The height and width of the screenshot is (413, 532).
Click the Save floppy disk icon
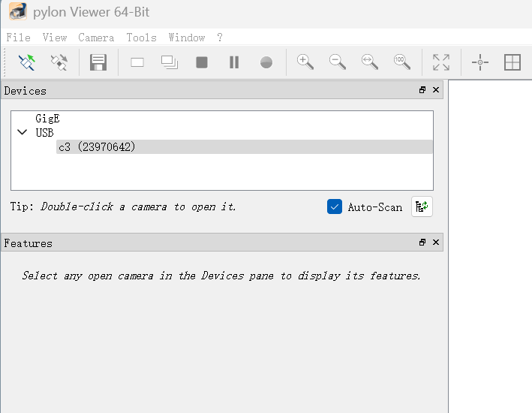tap(98, 62)
